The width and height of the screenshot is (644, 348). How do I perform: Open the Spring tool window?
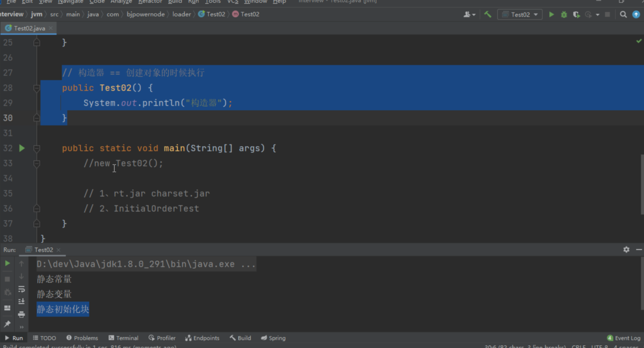click(273, 338)
